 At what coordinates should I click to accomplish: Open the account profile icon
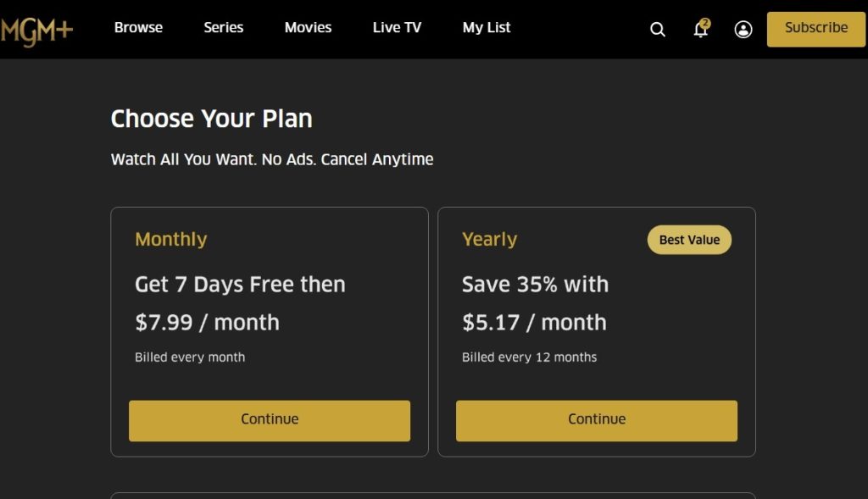[743, 29]
